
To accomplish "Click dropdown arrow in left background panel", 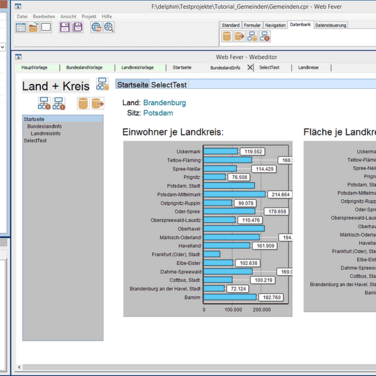I will (x=3, y=47).
